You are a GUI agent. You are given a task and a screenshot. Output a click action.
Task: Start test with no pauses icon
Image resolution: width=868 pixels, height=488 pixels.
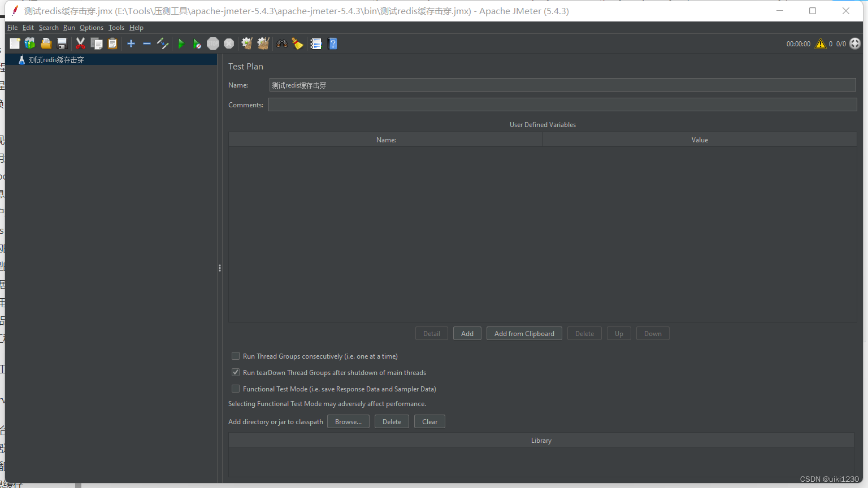coord(197,43)
